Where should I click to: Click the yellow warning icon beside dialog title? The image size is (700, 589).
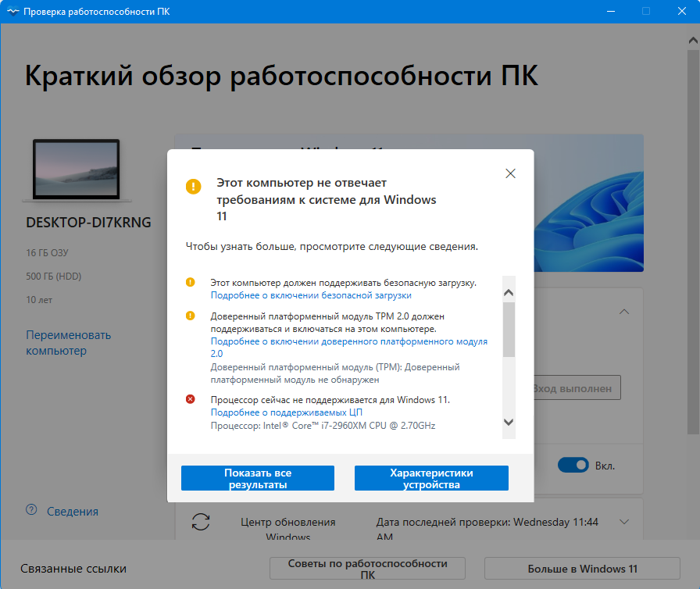coord(193,186)
